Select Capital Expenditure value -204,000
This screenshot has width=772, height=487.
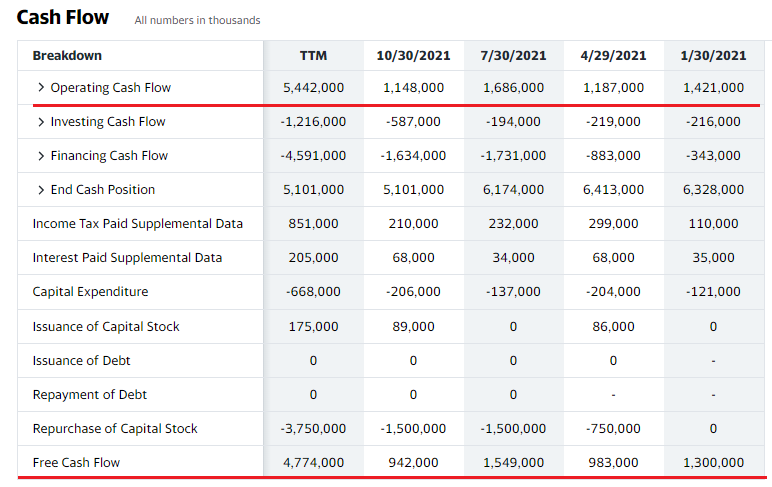coord(613,292)
